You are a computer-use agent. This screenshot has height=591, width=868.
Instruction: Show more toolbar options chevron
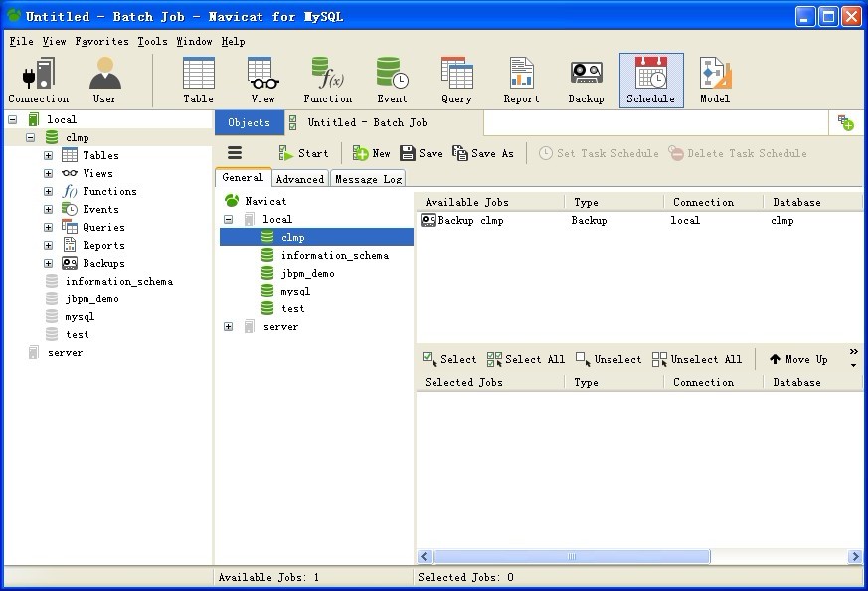854,352
